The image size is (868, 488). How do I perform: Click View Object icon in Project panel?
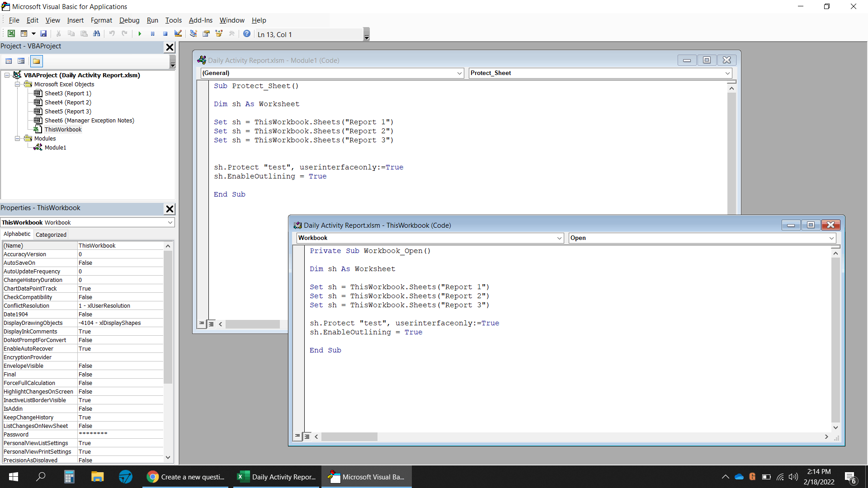(21, 61)
